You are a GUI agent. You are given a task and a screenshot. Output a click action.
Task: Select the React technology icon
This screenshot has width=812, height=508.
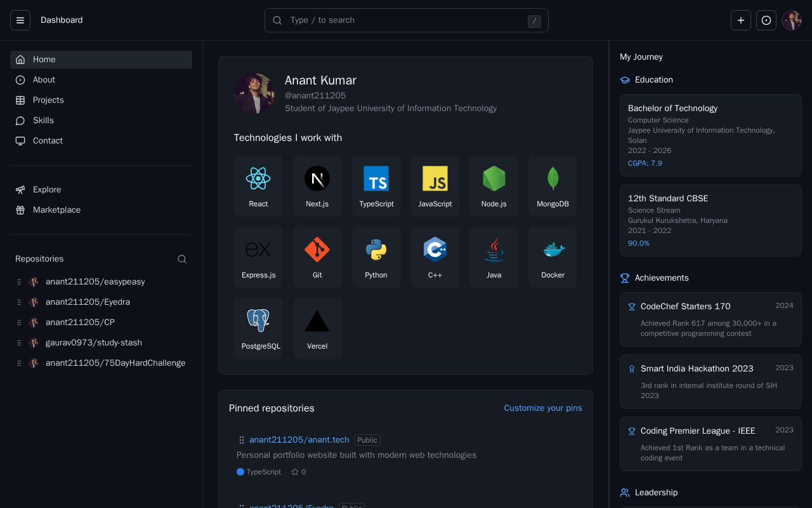[258, 178]
